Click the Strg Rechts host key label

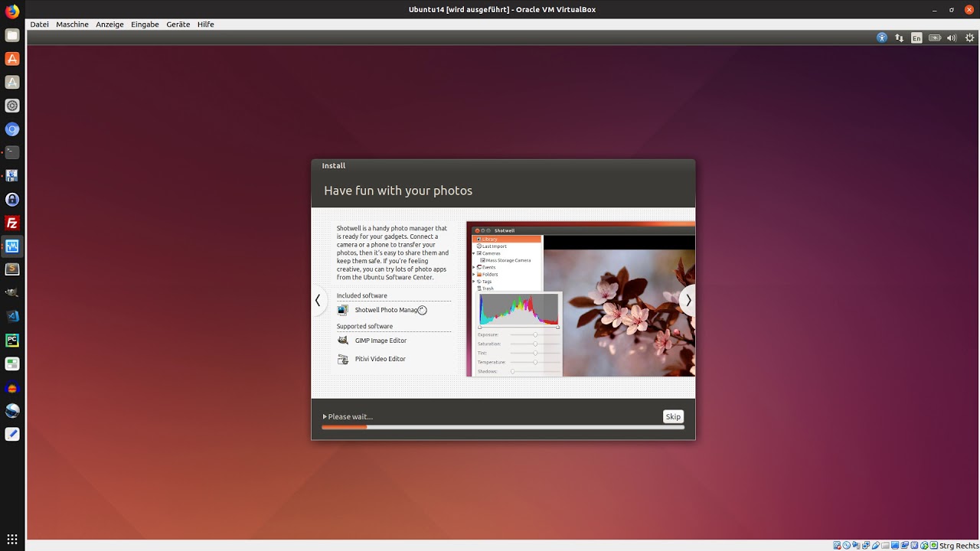(958, 546)
